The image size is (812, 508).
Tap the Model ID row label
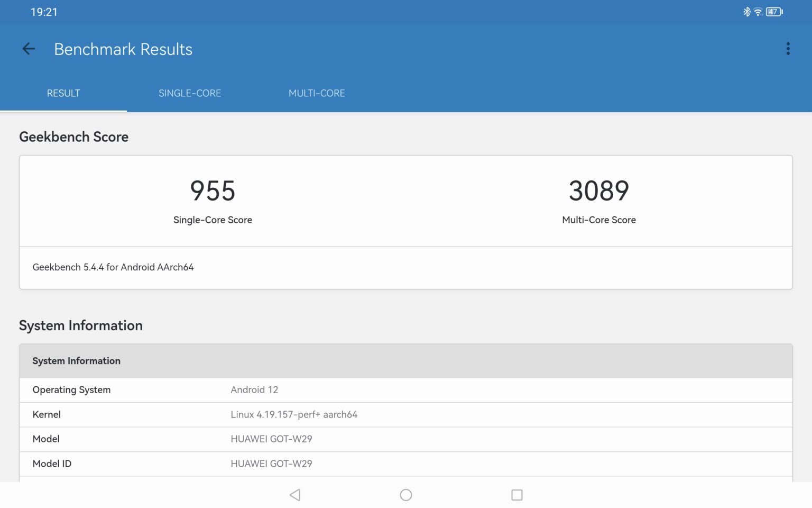tap(52, 464)
